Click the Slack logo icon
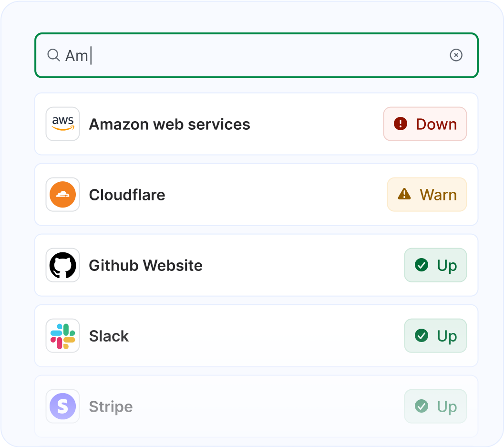The height and width of the screenshot is (447, 504). click(x=62, y=335)
